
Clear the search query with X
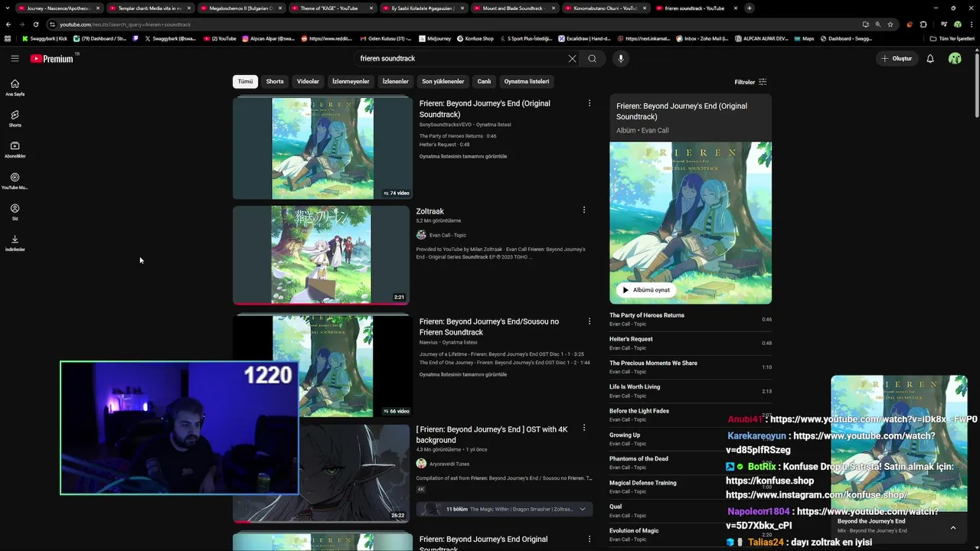(x=572, y=58)
